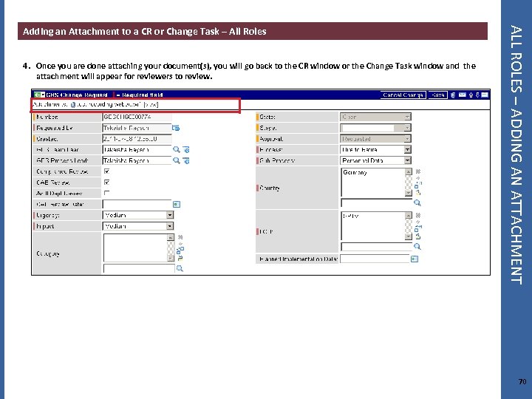
Task: Click Country list scroll up arrow
Action: 409,171
